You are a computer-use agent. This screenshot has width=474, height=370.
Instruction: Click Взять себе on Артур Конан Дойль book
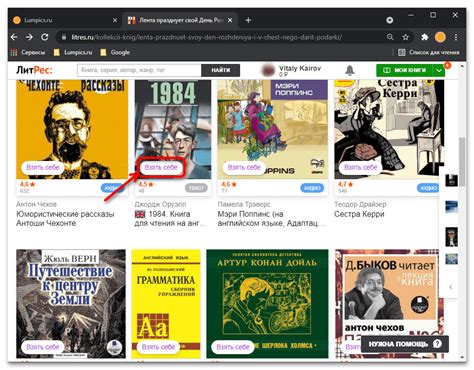click(x=233, y=347)
